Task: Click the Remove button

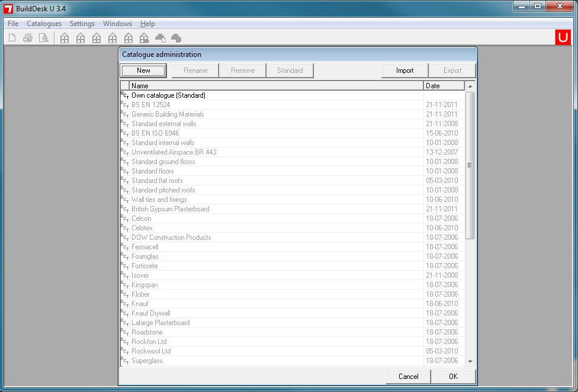Action: point(243,70)
